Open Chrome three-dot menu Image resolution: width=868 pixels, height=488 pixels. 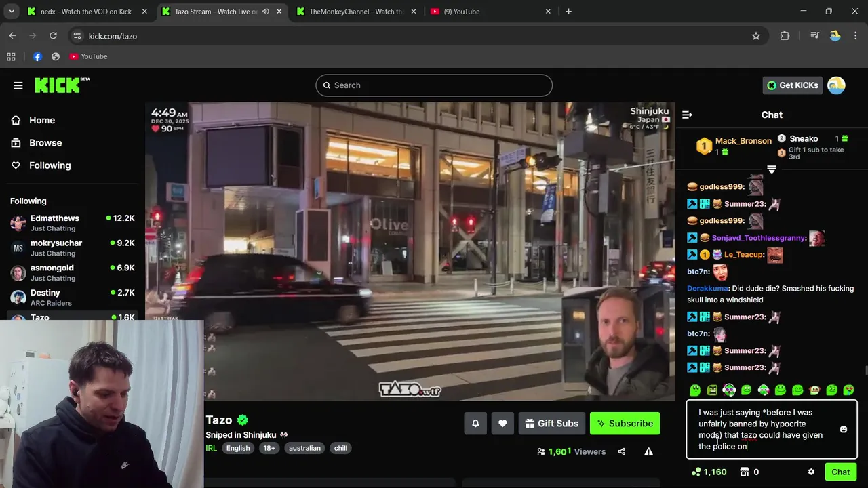(854, 36)
